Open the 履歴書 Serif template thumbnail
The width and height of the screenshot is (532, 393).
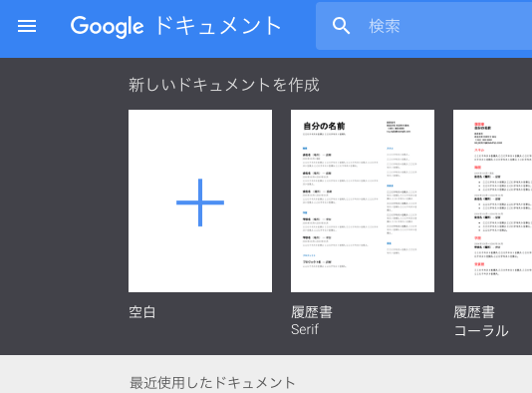(x=363, y=200)
